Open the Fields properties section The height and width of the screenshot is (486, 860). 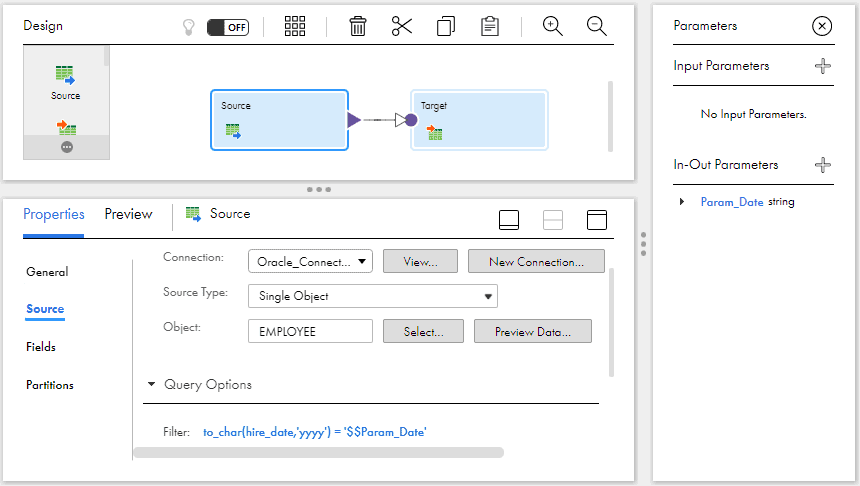[41, 347]
